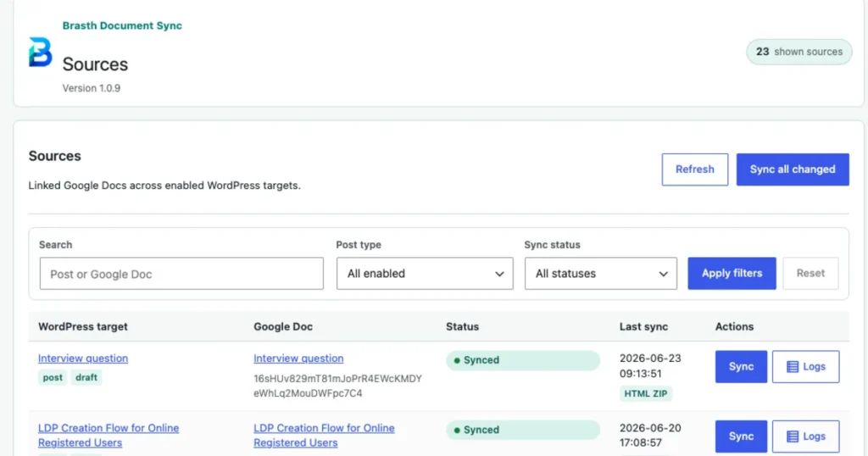Click the Synced status of LDP Creation Flow
The height and width of the screenshot is (456, 868).
coord(522,430)
